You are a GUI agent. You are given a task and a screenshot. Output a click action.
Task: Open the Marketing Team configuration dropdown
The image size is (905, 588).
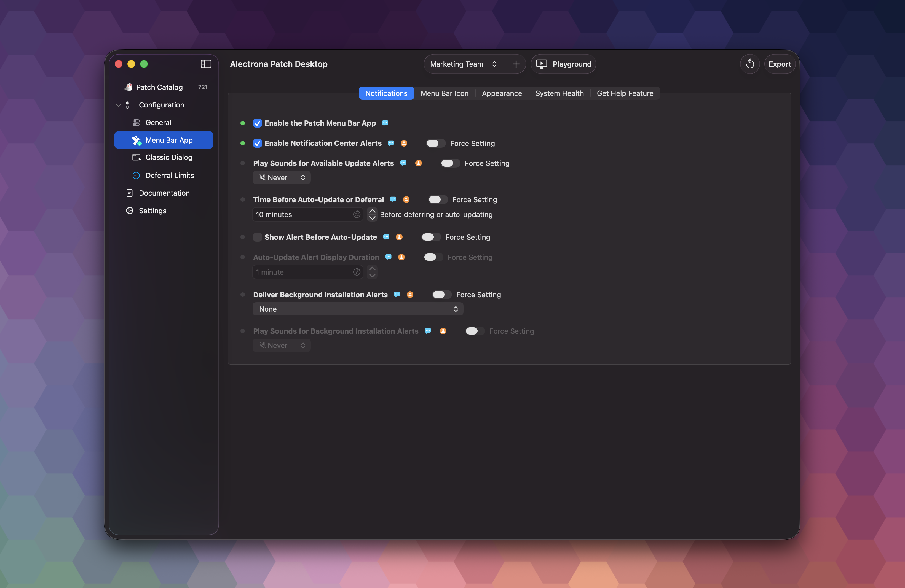[x=464, y=64]
